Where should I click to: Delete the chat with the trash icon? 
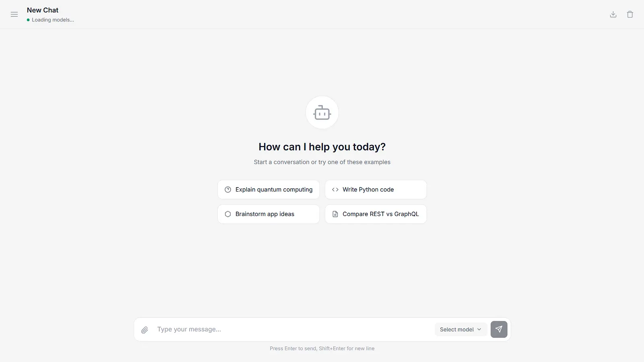click(x=630, y=14)
